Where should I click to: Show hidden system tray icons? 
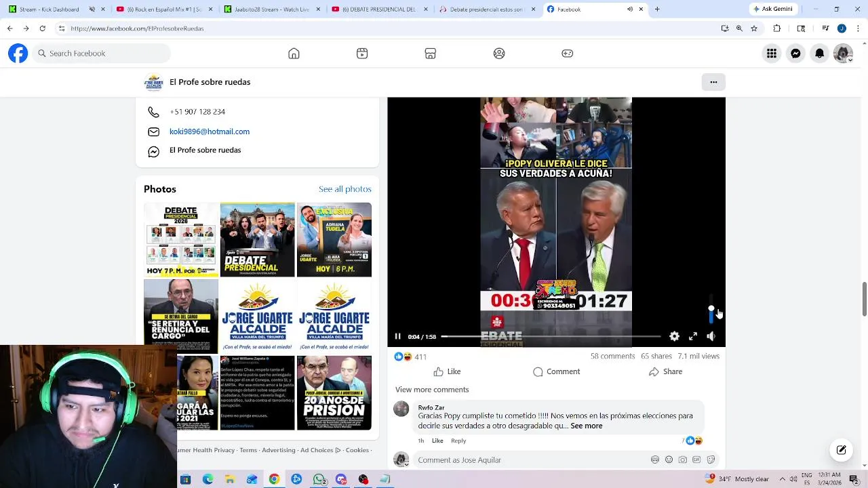[x=782, y=479]
